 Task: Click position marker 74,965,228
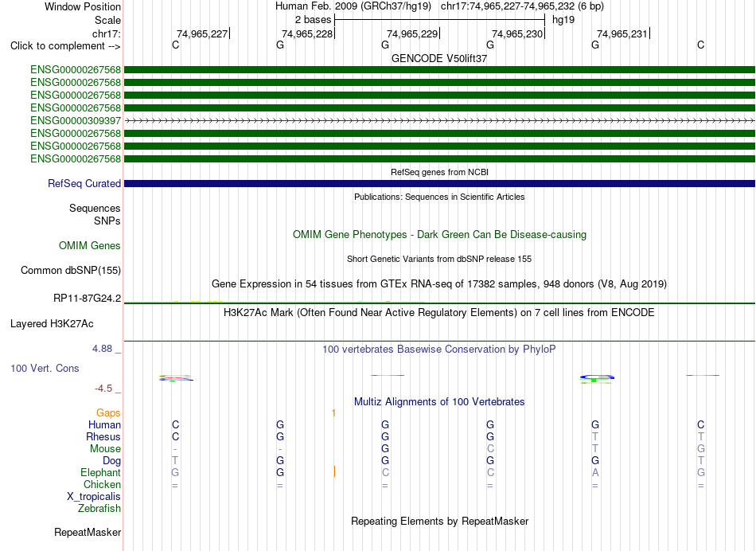pos(308,33)
